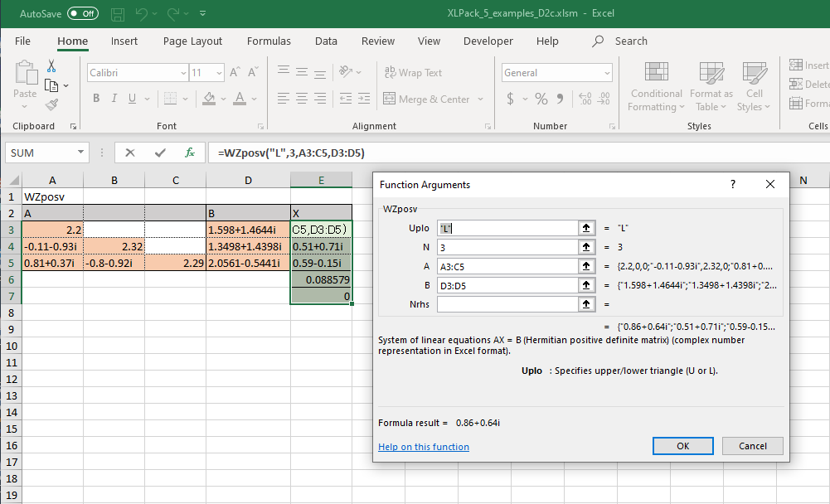Click OK in Function Arguments dialog
The height and width of the screenshot is (504, 830).
click(683, 446)
